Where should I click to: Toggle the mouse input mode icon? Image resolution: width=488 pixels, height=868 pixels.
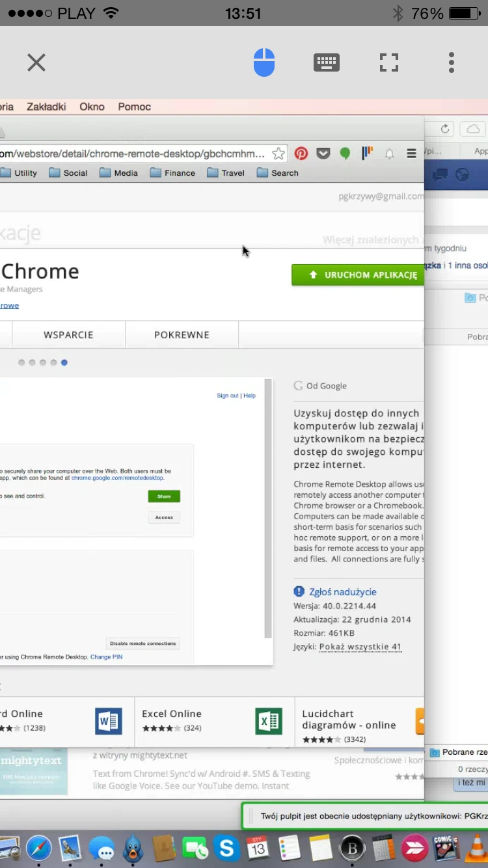[264, 62]
